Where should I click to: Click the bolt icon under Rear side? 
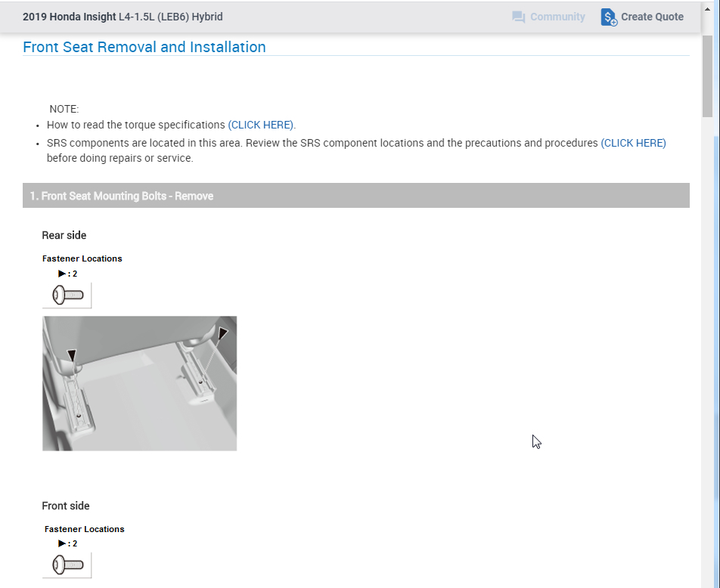(67, 295)
